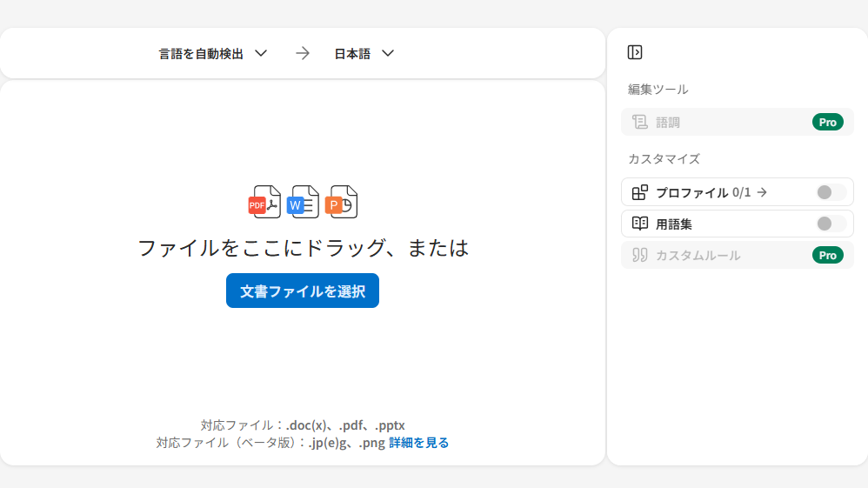Viewport: 868px width, 488px height.
Task: Click the ファイルをここにドラッグ、または text
Action: 303,248
